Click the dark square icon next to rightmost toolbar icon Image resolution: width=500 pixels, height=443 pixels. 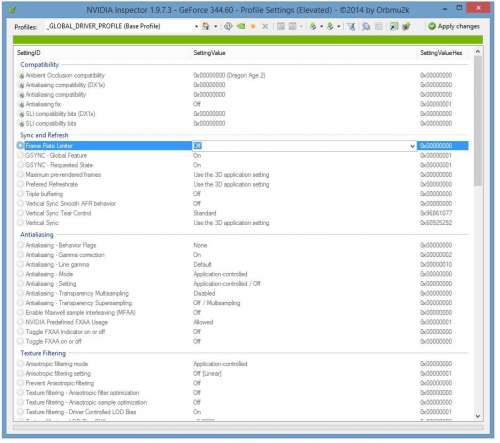(394, 26)
